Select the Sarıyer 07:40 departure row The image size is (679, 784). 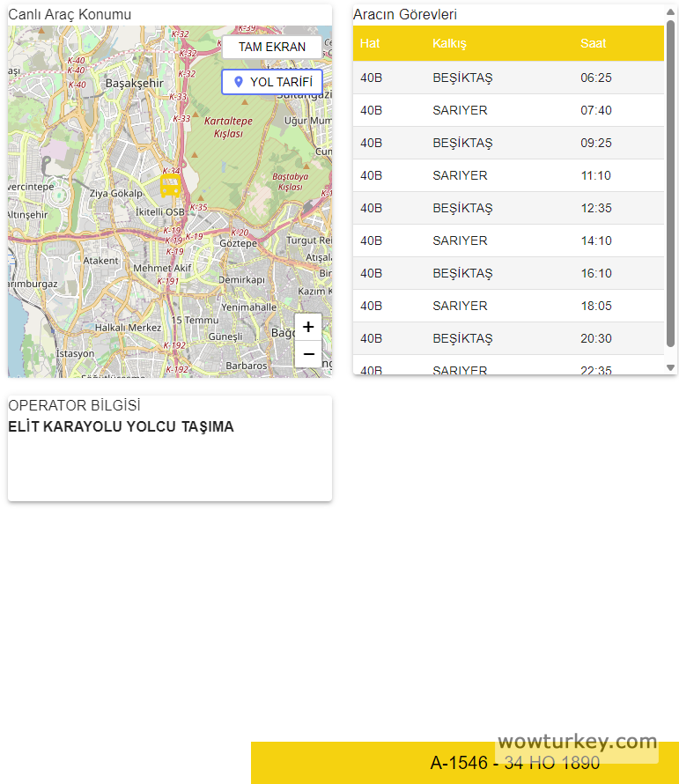pos(508,110)
